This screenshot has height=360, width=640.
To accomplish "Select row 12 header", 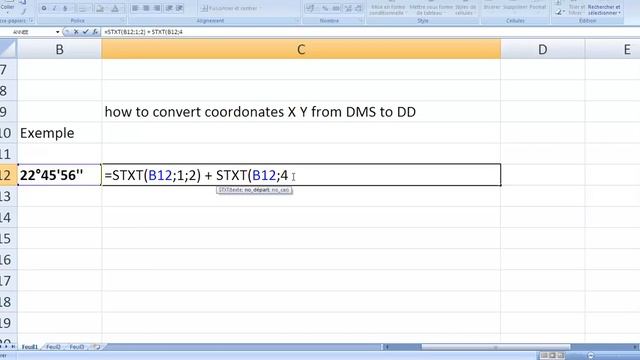I will click(8, 175).
